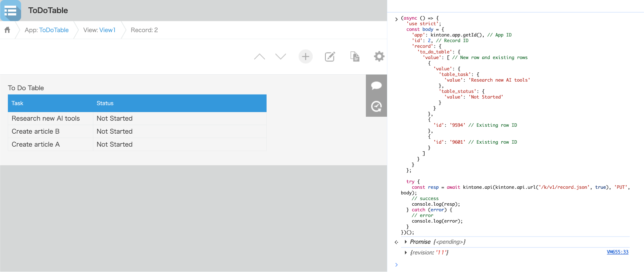The height and width of the screenshot is (272, 644).
Task: Click the 'to_do_table' key in code
Action: point(435,52)
